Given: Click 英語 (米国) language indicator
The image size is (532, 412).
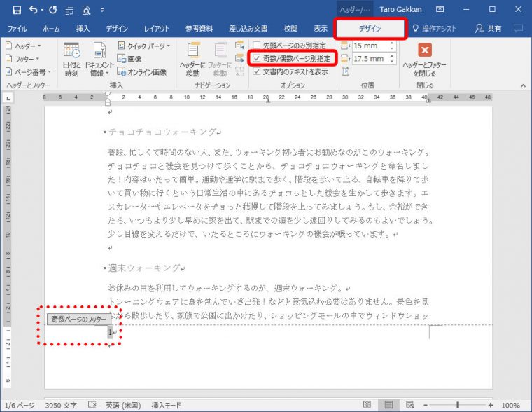Looking at the screenshot, I should 123,405.
